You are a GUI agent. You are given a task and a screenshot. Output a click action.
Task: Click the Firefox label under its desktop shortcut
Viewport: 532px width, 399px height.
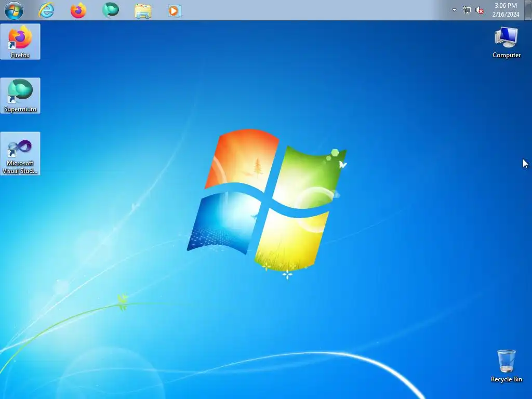coord(20,55)
